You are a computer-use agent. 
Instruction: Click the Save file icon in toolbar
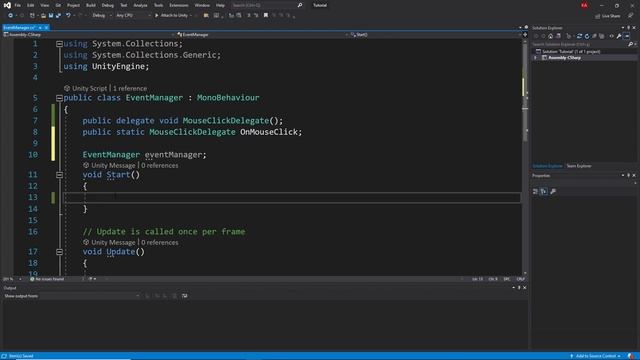[51, 16]
